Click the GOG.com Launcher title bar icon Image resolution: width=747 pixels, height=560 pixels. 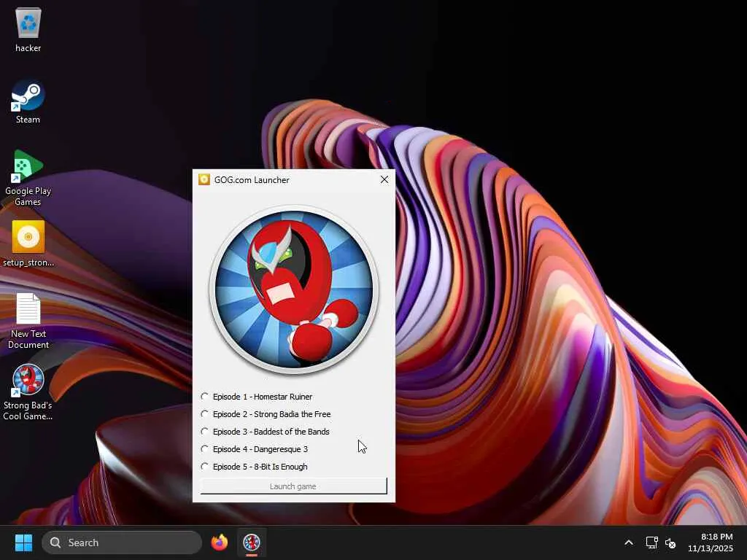click(204, 179)
